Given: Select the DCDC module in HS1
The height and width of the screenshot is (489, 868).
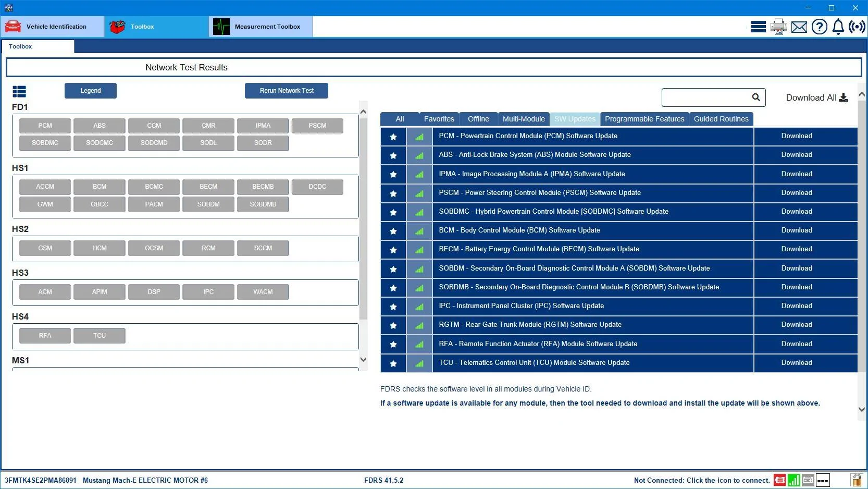Looking at the screenshot, I should (317, 187).
